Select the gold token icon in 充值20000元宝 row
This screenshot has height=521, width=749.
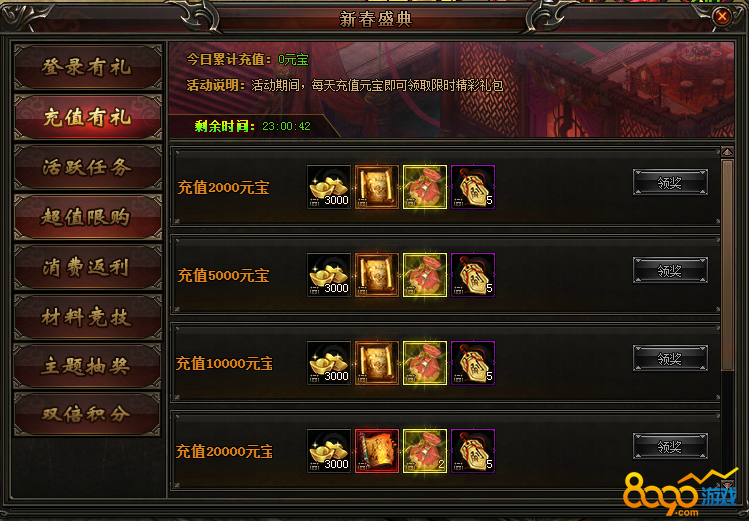[x=473, y=451]
